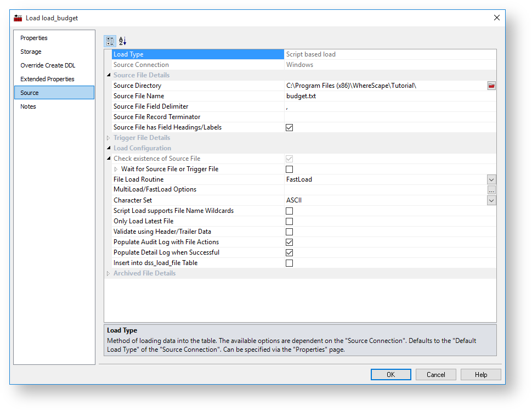Sort properties alphabetically
The image size is (532, 411).
(122, 41)
